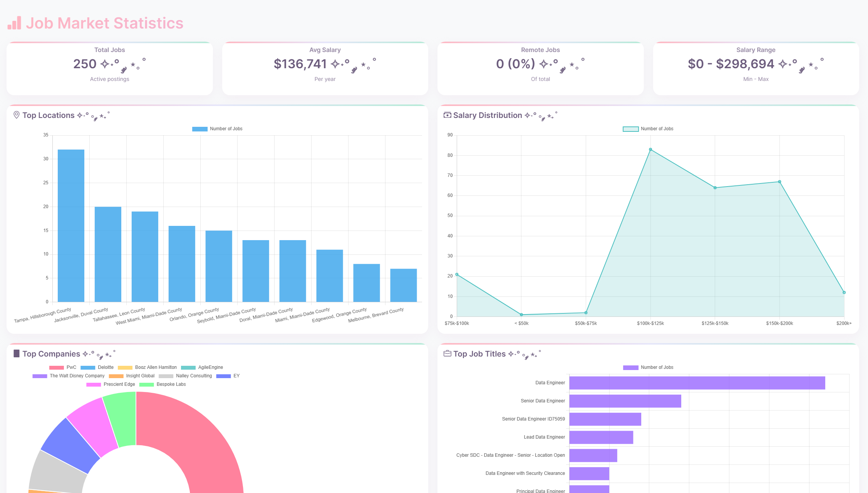
Task: Click the Senior Data Engineer ID75059 bar
Action: pos(605,419)
